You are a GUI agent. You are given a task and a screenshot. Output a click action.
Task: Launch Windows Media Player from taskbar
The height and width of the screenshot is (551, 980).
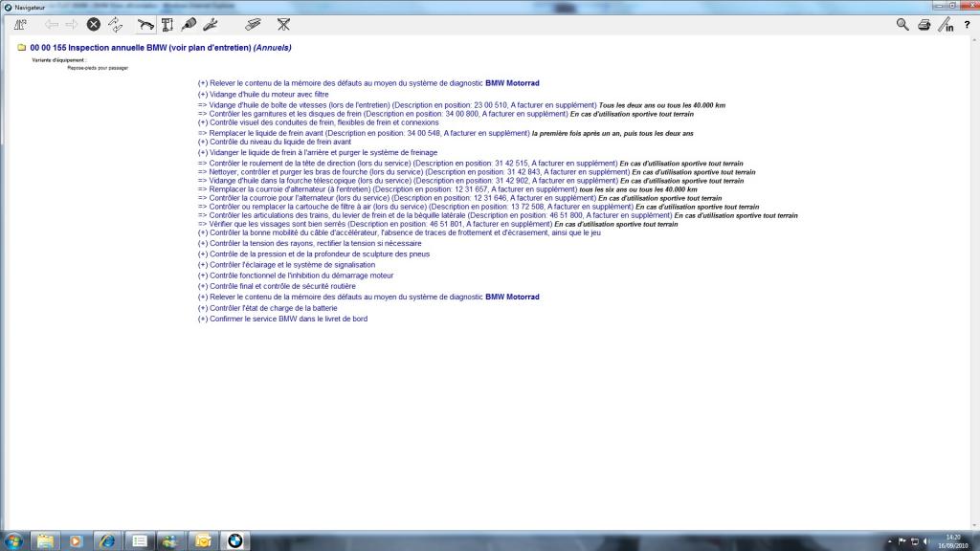point(76,541)
